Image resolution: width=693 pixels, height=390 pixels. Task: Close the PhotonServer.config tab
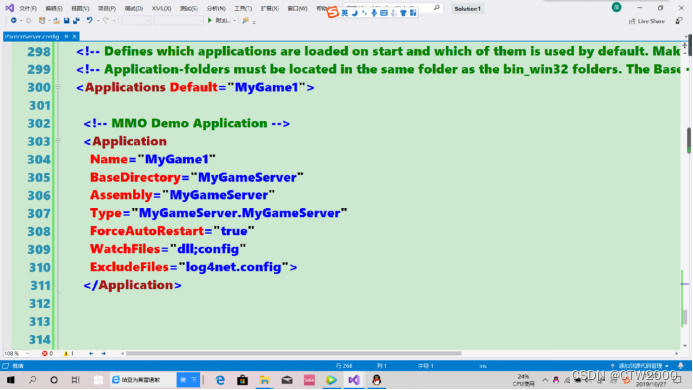(74, 36)
